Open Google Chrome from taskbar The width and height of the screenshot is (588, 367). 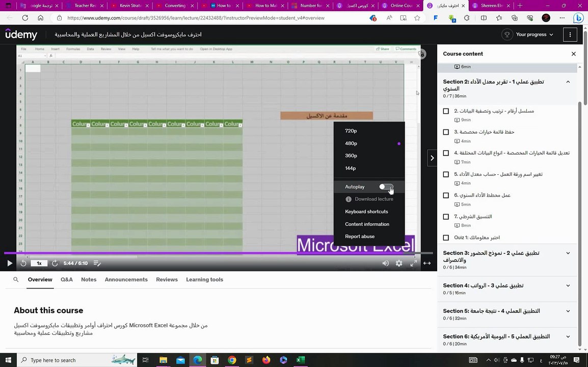pyautogui.click(x=232, y=360)
